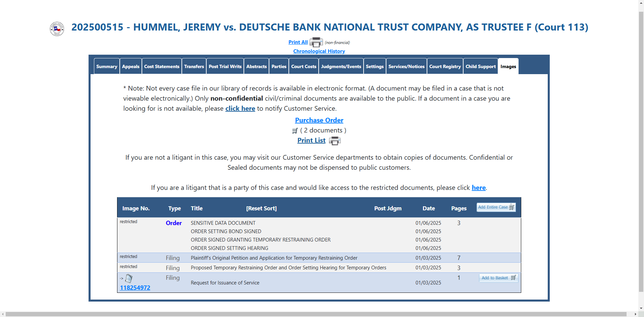Add Request for Issuance of Service to basket
Viewport: 644px width, 317px height.
click(499, 278)
